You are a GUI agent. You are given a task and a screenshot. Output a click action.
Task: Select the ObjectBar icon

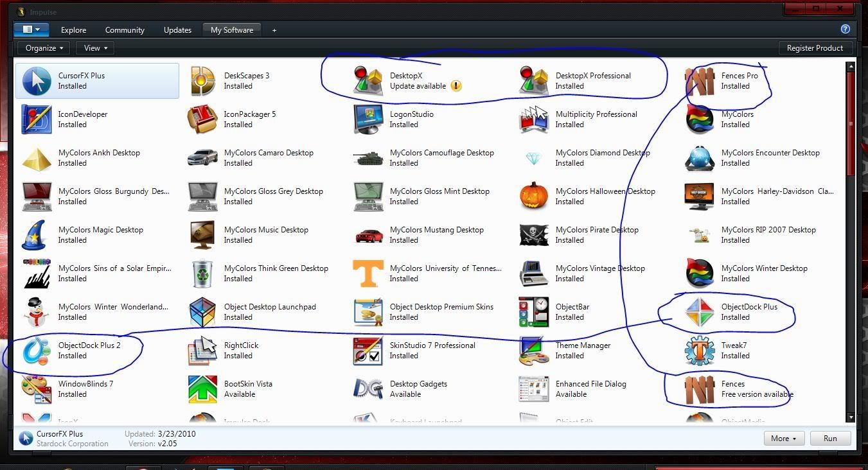(534, 312)
